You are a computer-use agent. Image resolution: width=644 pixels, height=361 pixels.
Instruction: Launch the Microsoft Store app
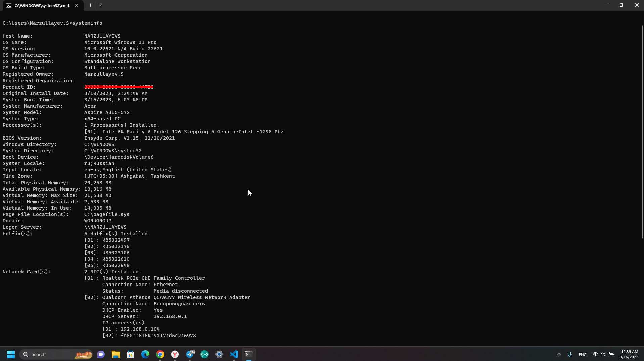130,354
